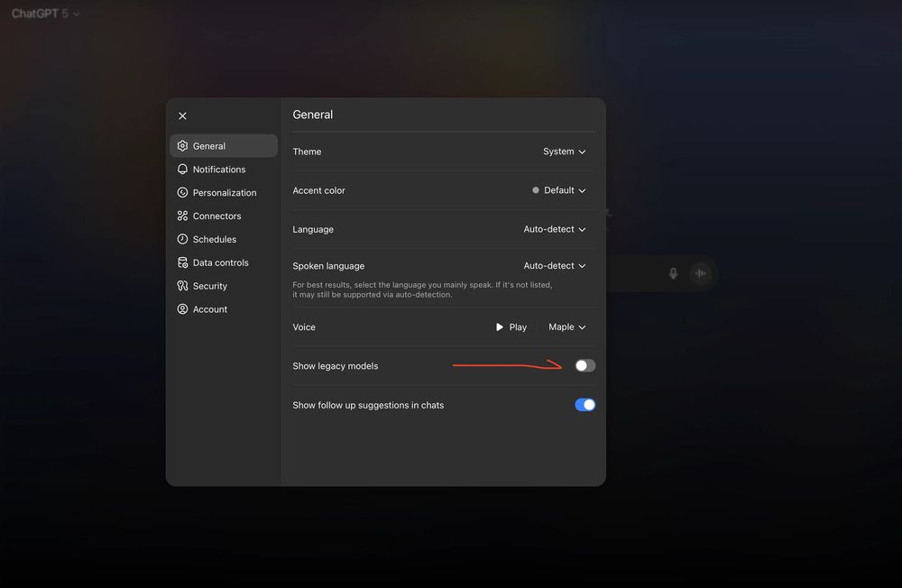902x588 pixels.
Task: Click the Security key icon
Action: (183, 286)
